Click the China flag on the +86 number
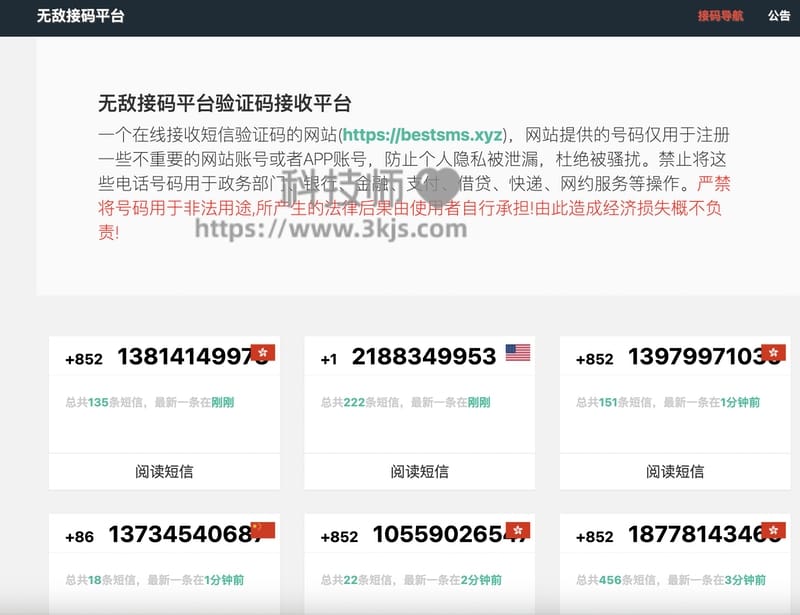The width and height of the screenshot is (800, 615). pyautogui.click(x=263, y=530)
